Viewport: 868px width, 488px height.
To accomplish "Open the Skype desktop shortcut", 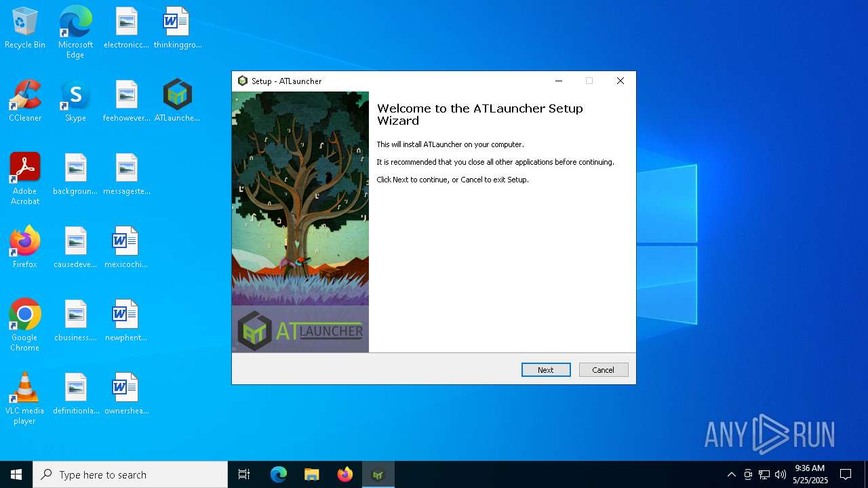I will point(75,102).
